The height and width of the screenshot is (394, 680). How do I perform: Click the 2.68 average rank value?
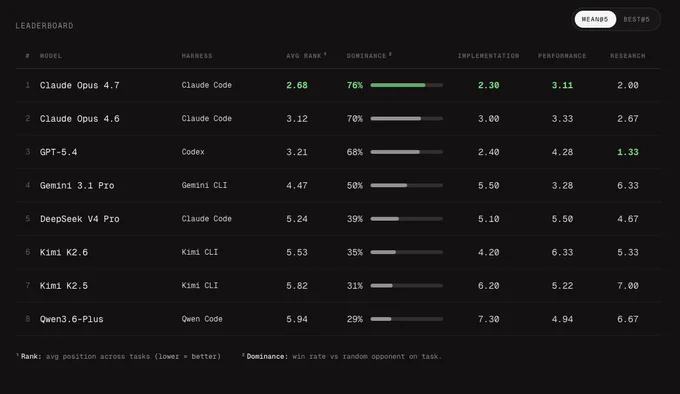tap(297, 85)
